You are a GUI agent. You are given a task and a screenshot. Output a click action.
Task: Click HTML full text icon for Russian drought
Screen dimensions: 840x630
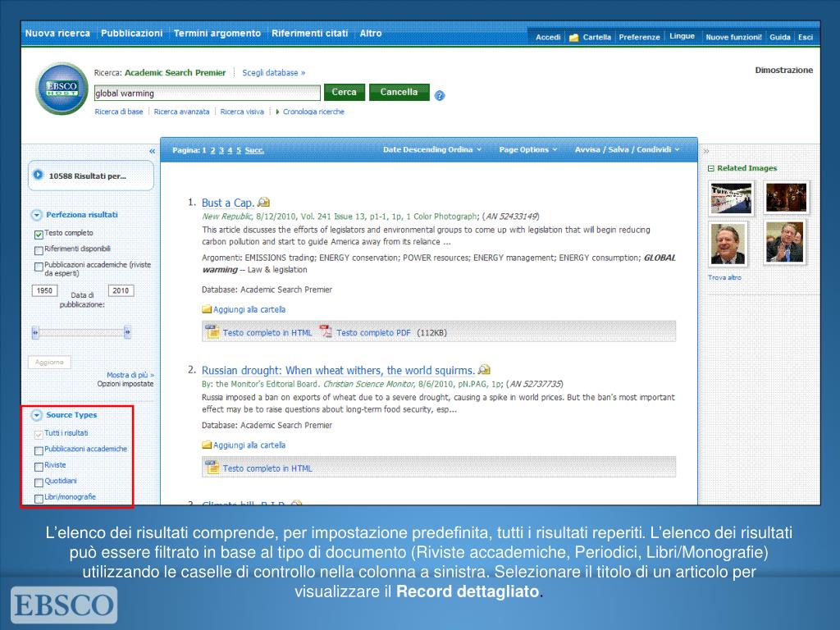212,467
